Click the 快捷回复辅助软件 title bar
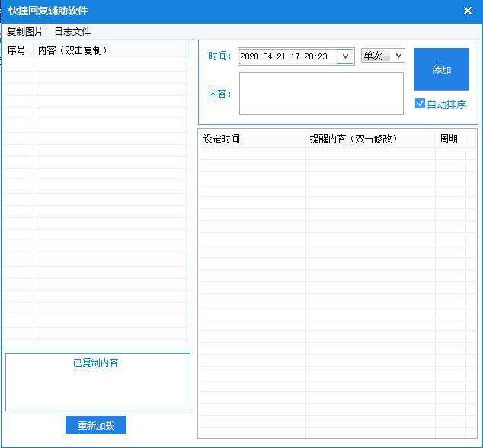The height and width of the screenshot is (448, 483). [229, 11]
